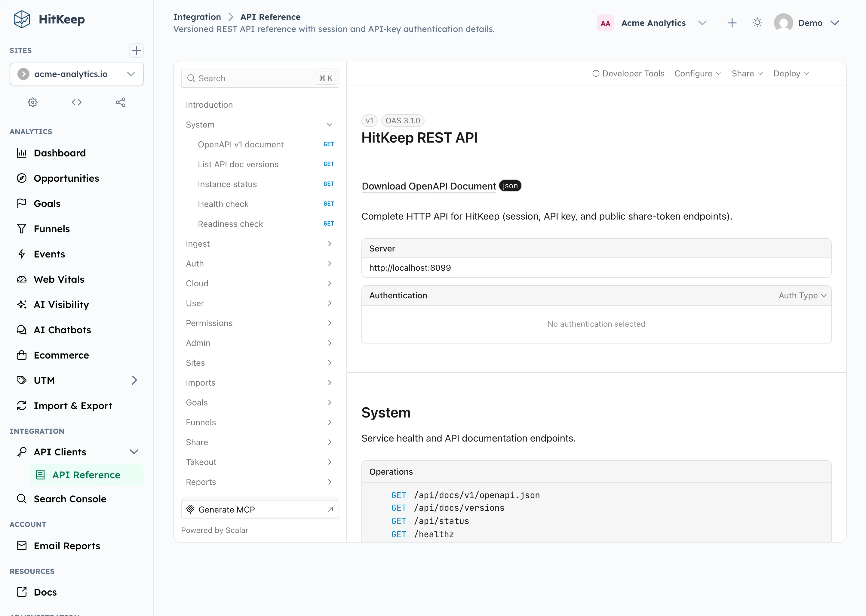866x616 pixels.
Task: Go to Opportunities page
Action: [x=77, y=178]
